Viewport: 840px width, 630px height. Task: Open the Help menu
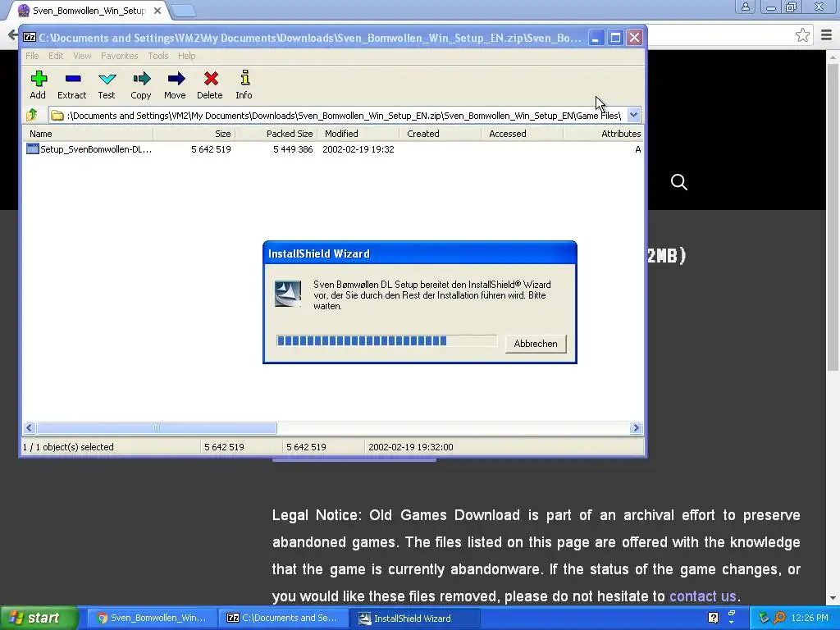coord(186,56)
